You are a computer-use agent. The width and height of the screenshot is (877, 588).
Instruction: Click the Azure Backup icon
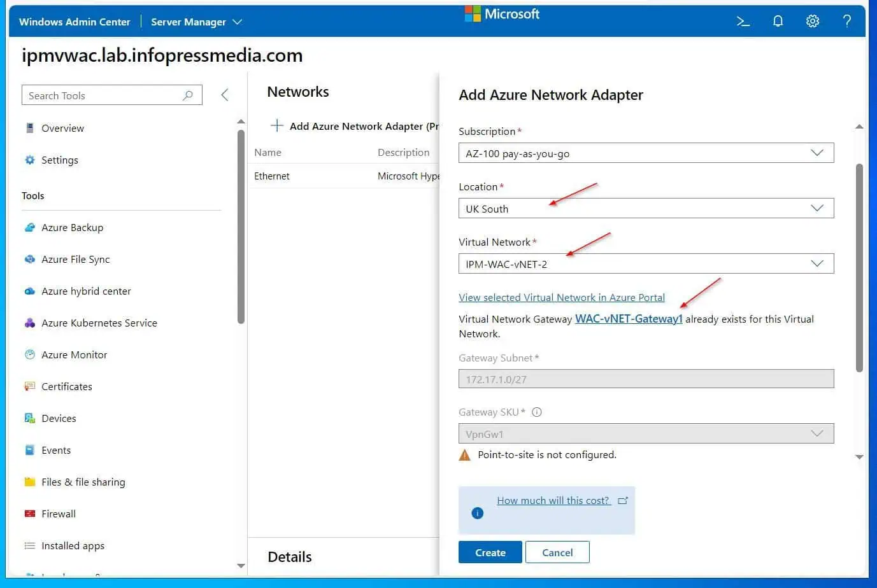(x=29, y=227)
